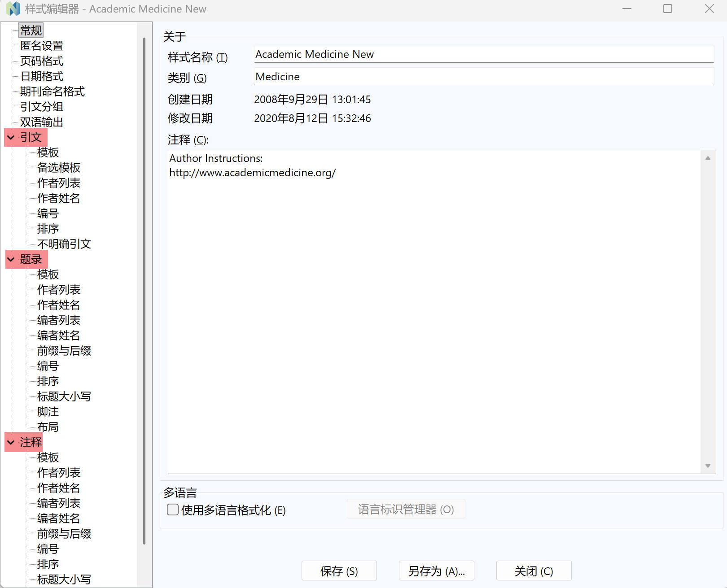The height and width of the screenshot is (588, 727).
Task: Click the notes scrollbar up arrow
Action: [x=708, y=158]
